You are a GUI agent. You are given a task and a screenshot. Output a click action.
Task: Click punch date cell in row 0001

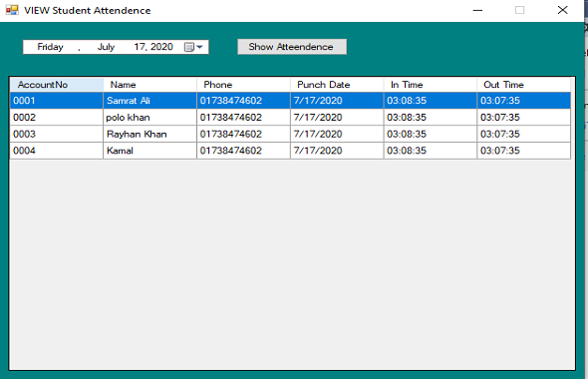click(x=337, y=101)
